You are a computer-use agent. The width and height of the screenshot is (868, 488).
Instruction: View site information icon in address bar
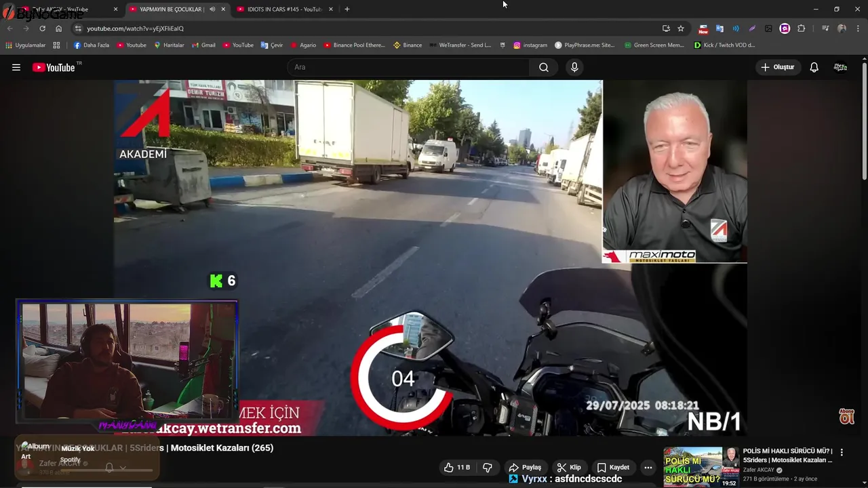point(78,28)
